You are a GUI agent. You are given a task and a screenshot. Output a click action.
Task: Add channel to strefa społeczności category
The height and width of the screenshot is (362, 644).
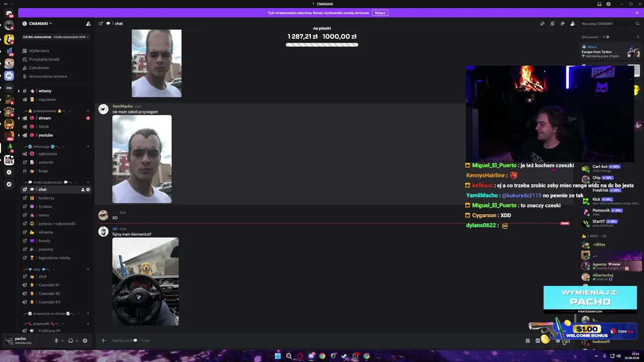point(88,182)
